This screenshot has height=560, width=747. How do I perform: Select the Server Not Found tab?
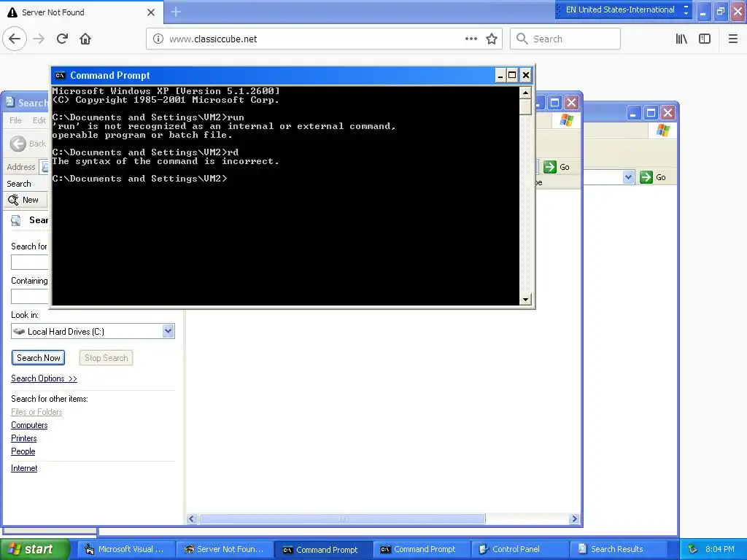(x=82, y=12)
